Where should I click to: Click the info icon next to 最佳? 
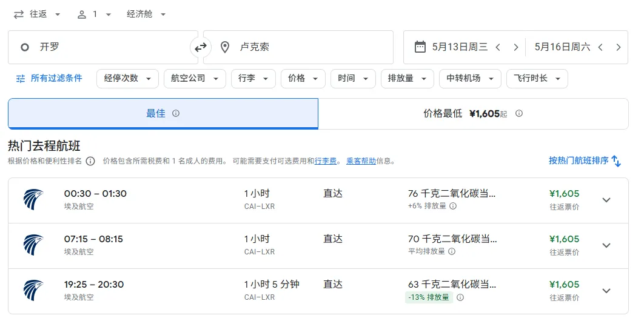pyautogui.click(x=176, y=113)
